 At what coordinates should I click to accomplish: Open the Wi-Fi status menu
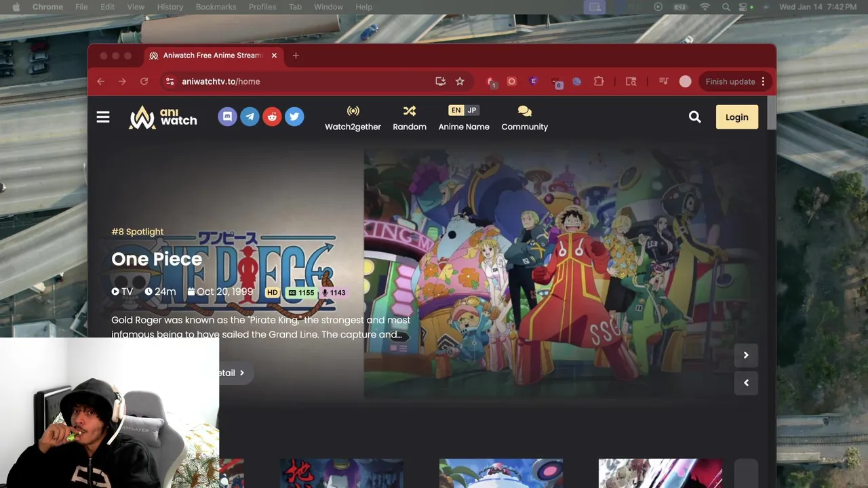click(x=705, y=7)
